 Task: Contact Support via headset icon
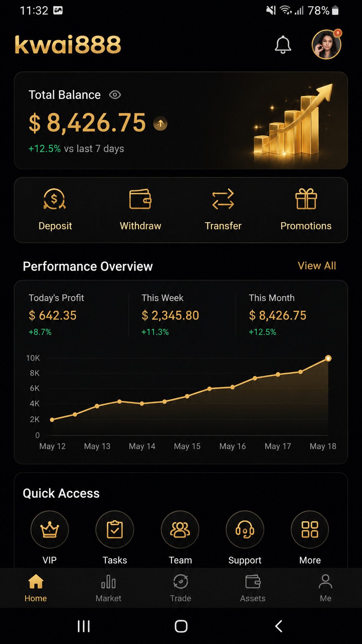click(x=245, y=530)
